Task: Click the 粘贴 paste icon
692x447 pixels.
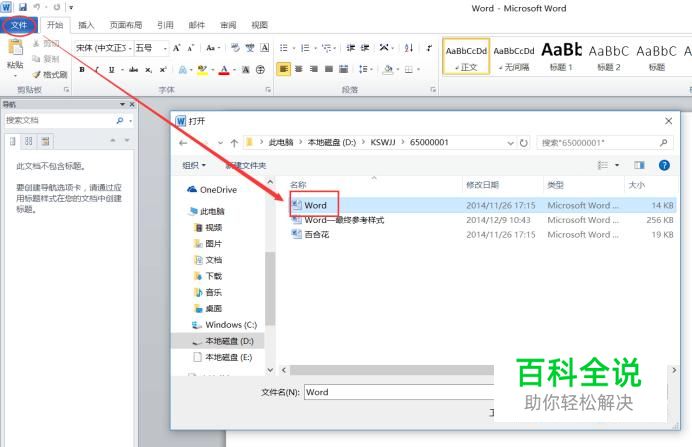Action: [x=15, y=49]
